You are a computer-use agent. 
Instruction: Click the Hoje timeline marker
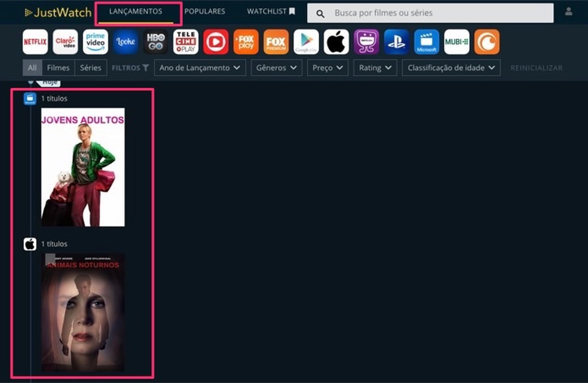[49, 82]
